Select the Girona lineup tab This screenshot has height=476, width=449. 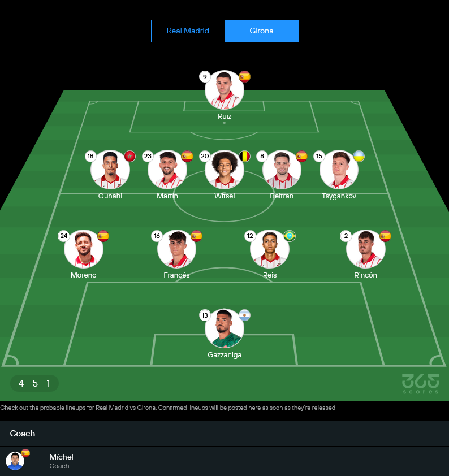(x=261, y=31)
